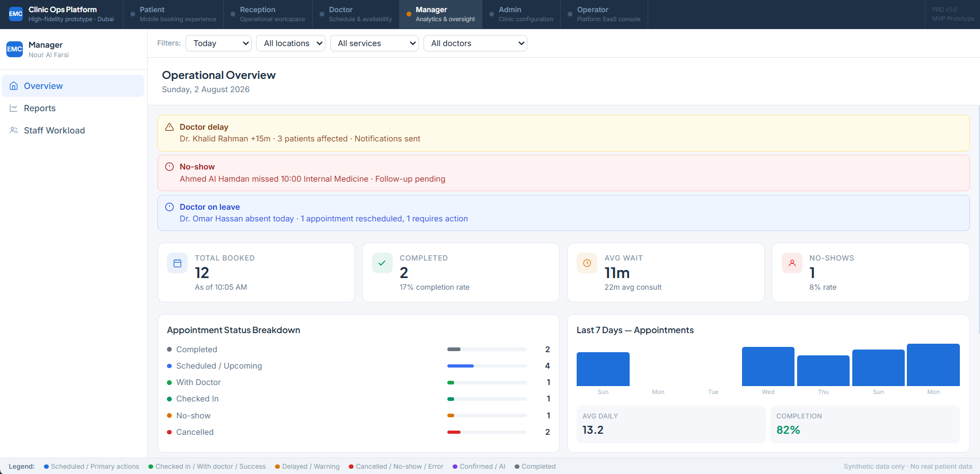Click the Total Booked calendar icon
The image size is (980, 474).
178,263
